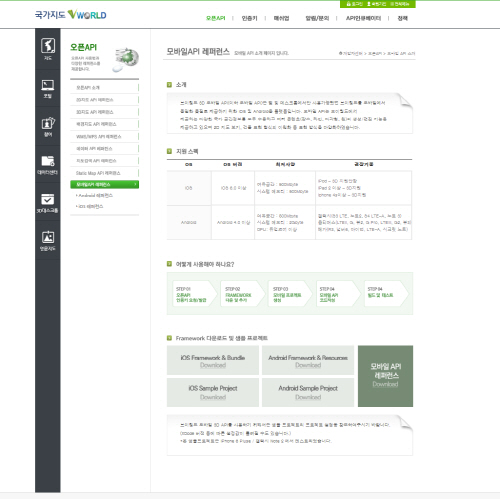Open the full menu link in the green top bar

[x=399, y=4]
